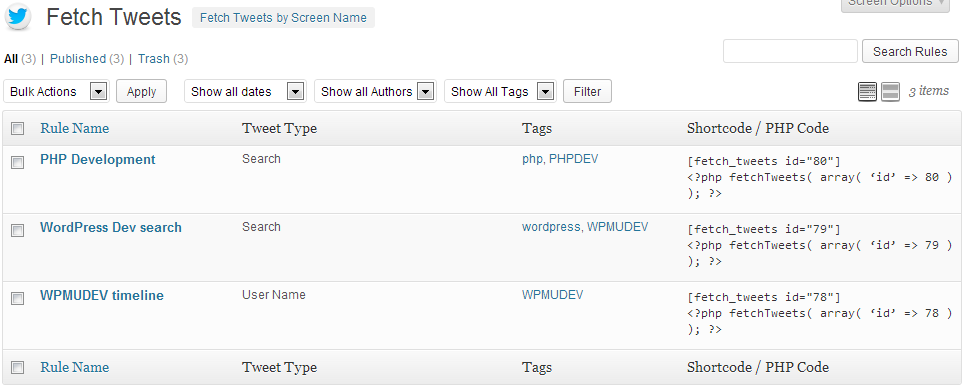Check the WPMUDEV timeline row checkbox
Viewport: 967px width, 390px height.
tap(18, 298)
